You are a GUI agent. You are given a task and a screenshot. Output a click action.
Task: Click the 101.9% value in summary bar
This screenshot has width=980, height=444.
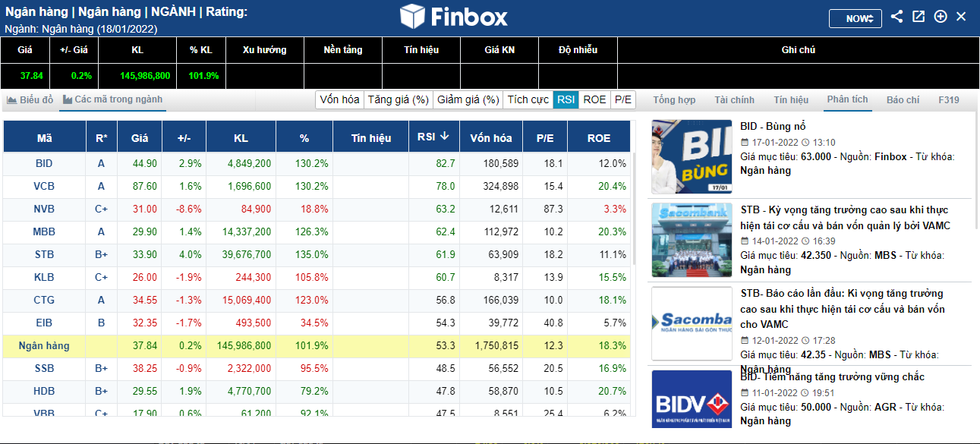tap(203, 76)
